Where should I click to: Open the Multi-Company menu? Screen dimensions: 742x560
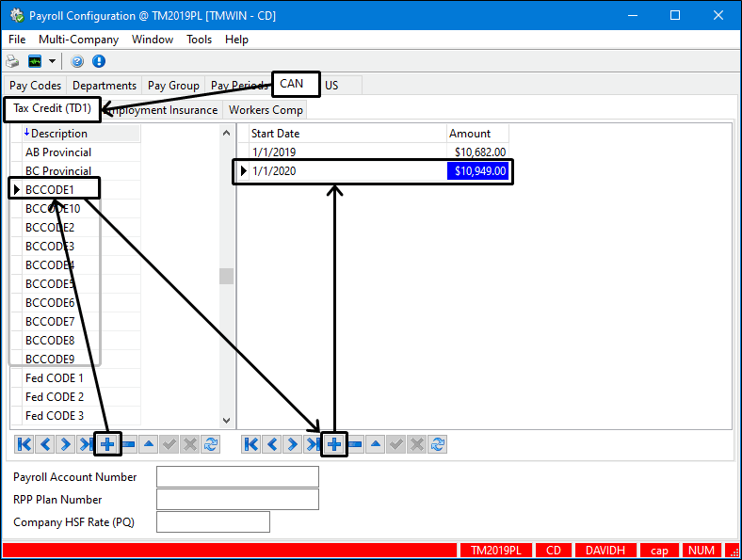click(78, 40)
